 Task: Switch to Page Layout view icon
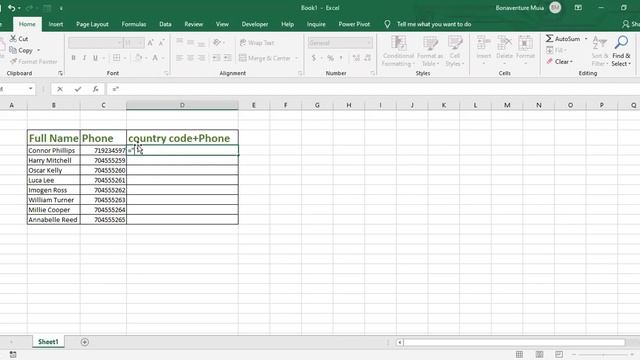coord(539,354)
